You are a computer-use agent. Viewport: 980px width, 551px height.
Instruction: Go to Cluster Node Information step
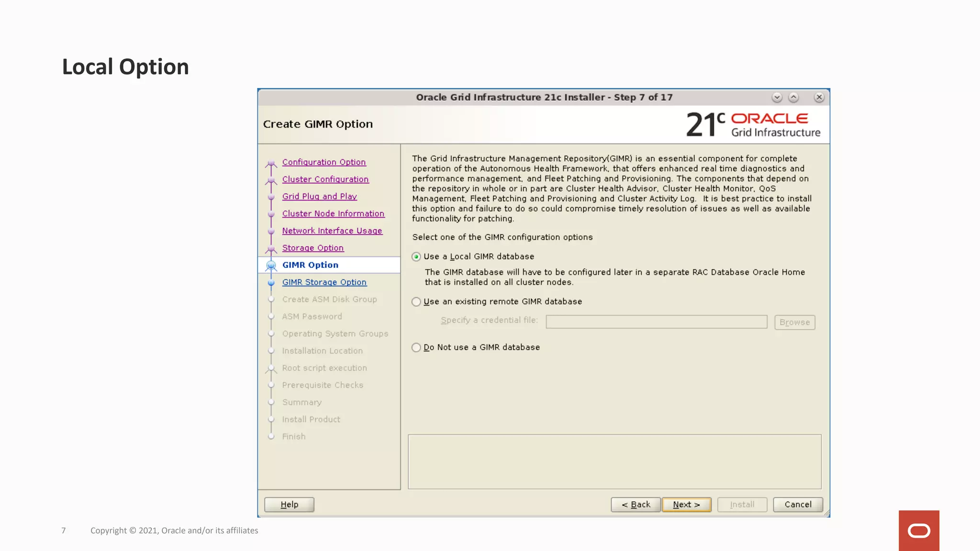click(x=333, y=214)
